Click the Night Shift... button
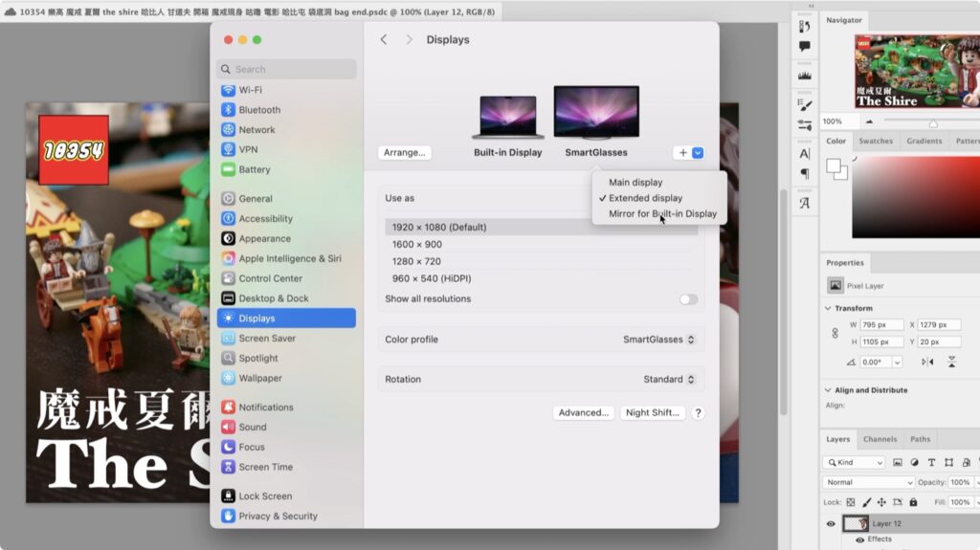 [652, 412]
